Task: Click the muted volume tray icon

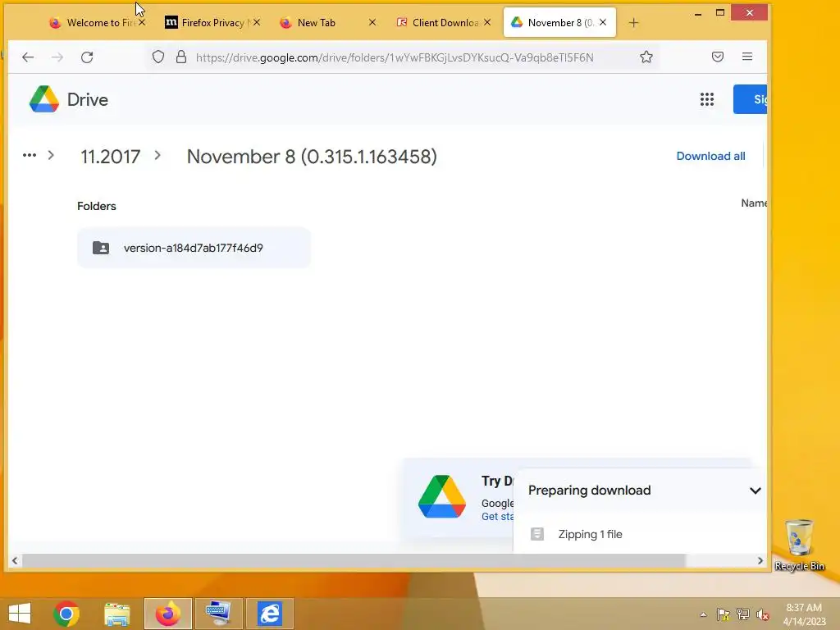Action: click(763, 614)
